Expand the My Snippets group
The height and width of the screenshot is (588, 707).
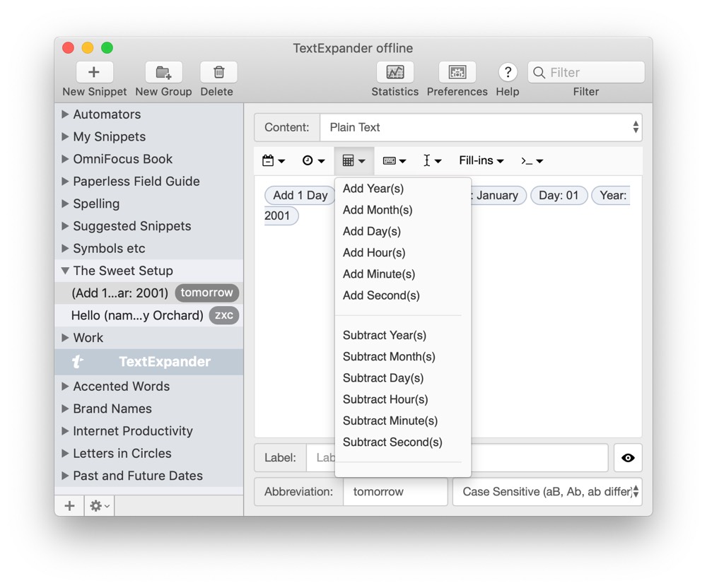tap(65, 136)
